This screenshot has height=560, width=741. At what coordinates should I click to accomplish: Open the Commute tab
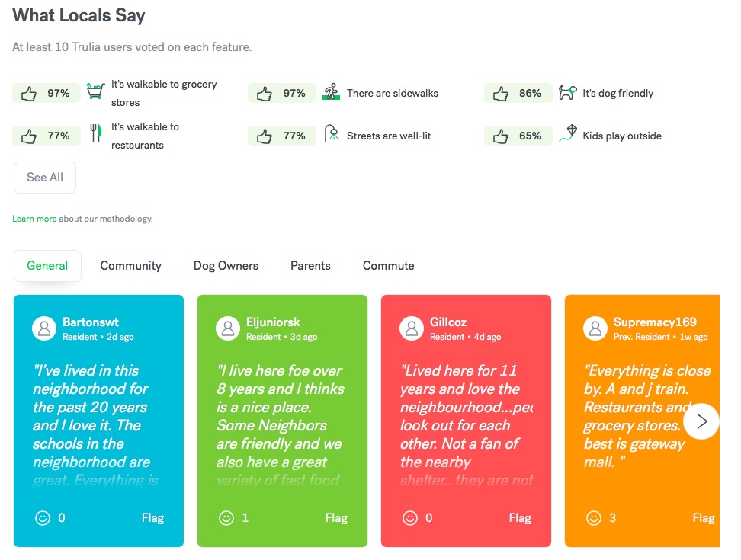(388, 266)
